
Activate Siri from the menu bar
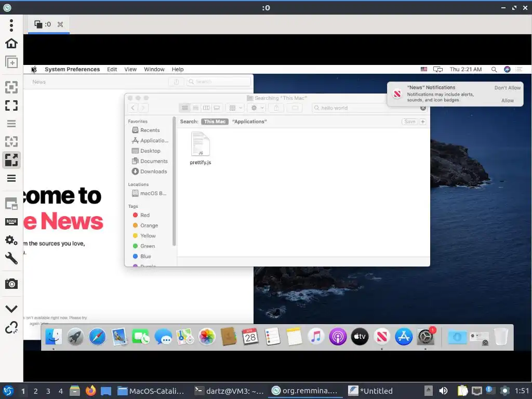pyautogui.click(x=507, y=69)
